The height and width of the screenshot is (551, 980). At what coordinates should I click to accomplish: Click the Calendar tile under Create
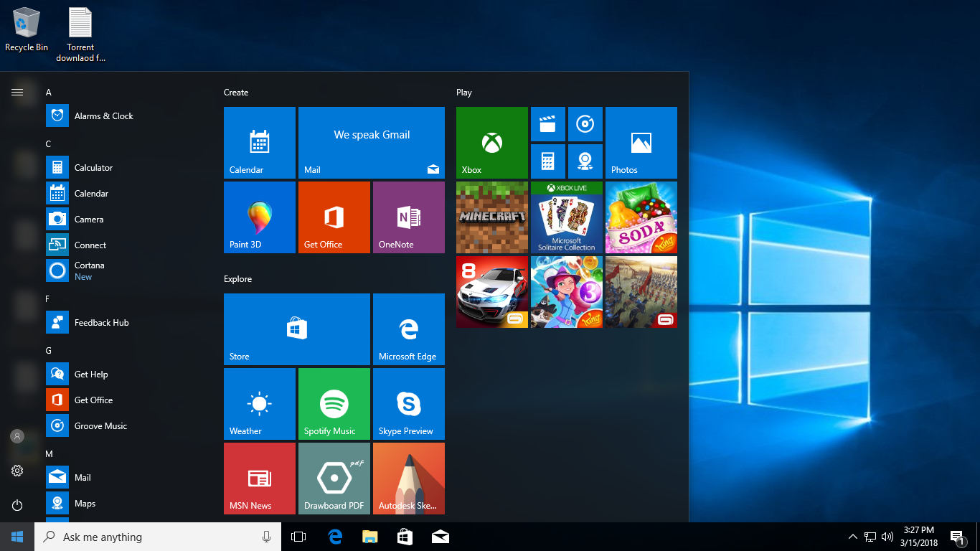(x=260, y=143)
